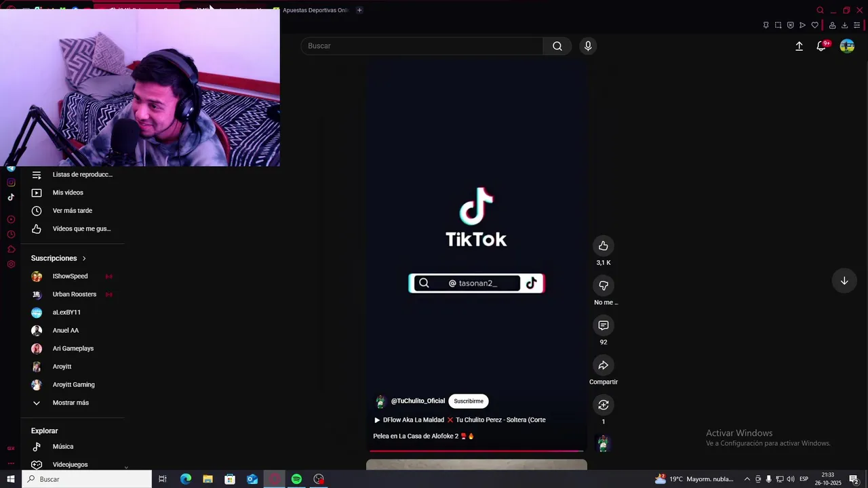Image resolution: width=868 pixels, height=488 pixels.
Task: Open the sidebar player icon
Action: [x=11, y=219]
